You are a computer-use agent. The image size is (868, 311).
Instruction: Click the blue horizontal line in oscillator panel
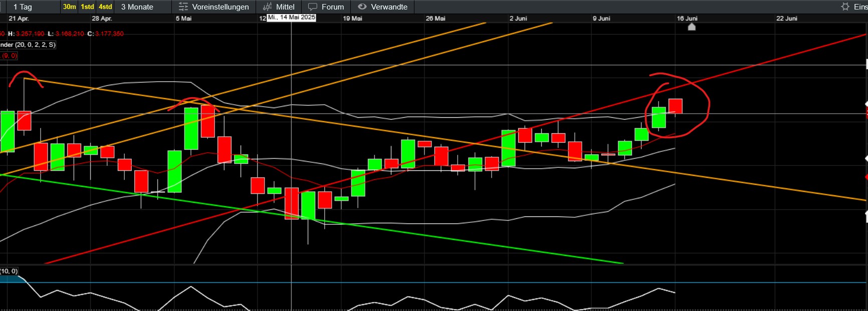click(434, 283)
